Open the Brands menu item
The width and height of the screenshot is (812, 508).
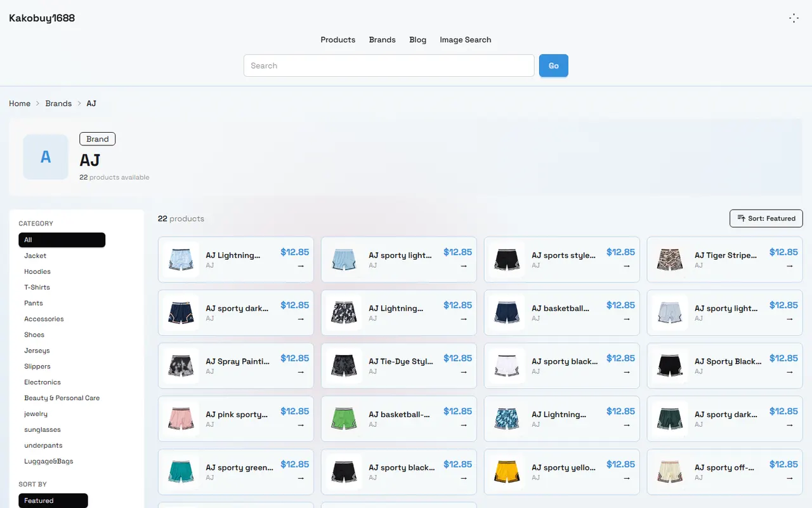click(x=382, y=39)
